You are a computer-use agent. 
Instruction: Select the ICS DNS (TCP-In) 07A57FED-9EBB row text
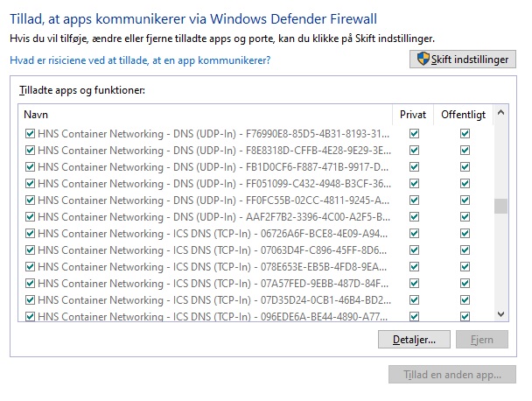[x=213, y=284]
